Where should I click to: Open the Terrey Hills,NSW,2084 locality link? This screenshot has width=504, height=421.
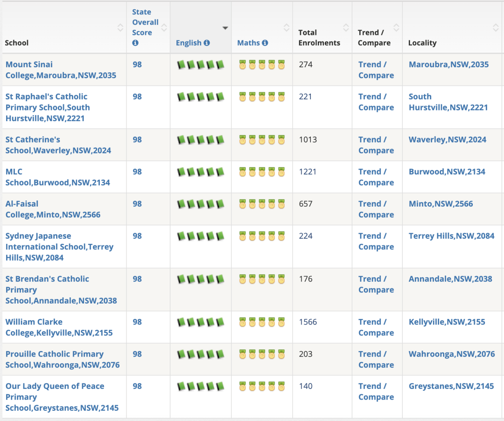coord(452,236)
